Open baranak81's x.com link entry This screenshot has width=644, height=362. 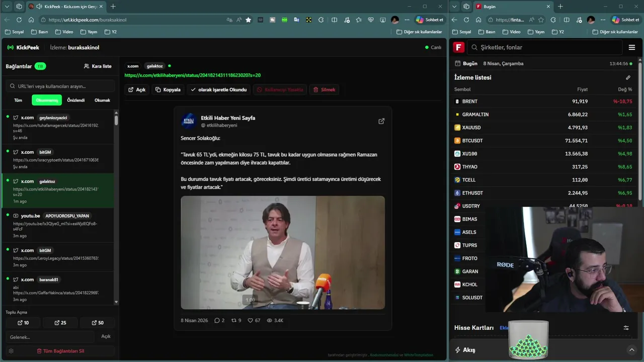58,289
